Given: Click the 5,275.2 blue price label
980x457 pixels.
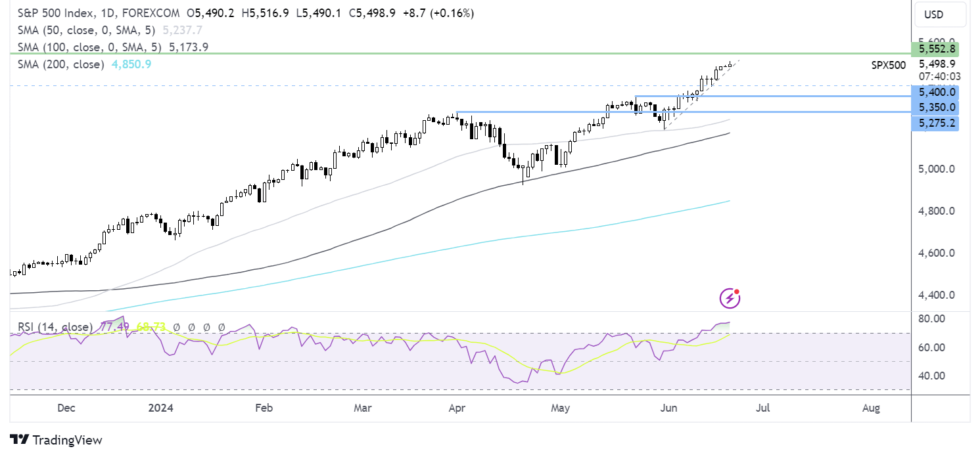Looking at the screenshot, I should pyautogui.click(x=935, y=123).
